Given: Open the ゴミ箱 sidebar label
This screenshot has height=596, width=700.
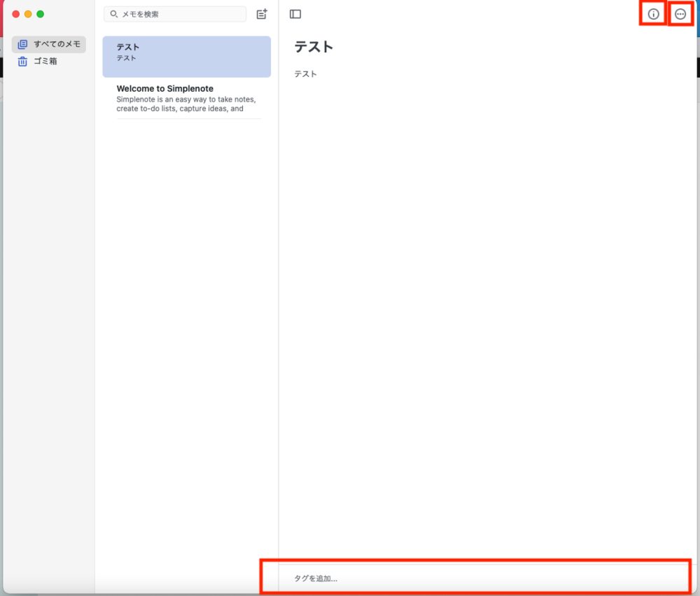Looking at the screenshot, I should (45, 62).
